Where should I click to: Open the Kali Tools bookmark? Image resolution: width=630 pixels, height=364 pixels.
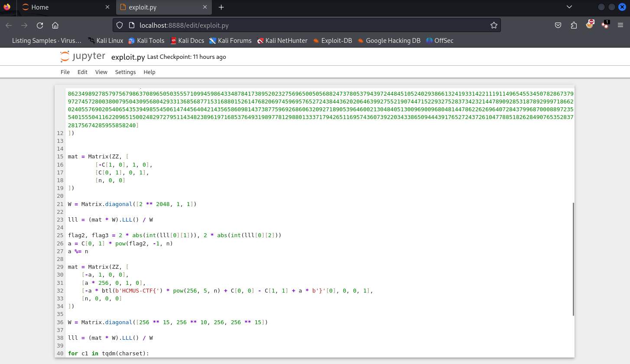[x=146, y=41]
